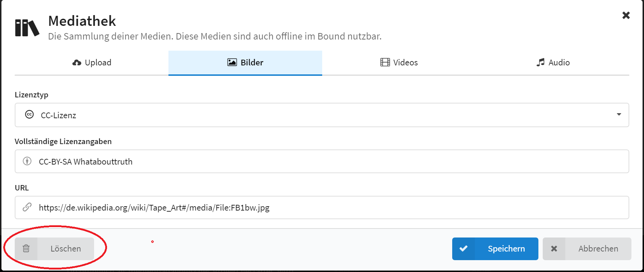Click the Creative Commons license icon

point(29,115)
